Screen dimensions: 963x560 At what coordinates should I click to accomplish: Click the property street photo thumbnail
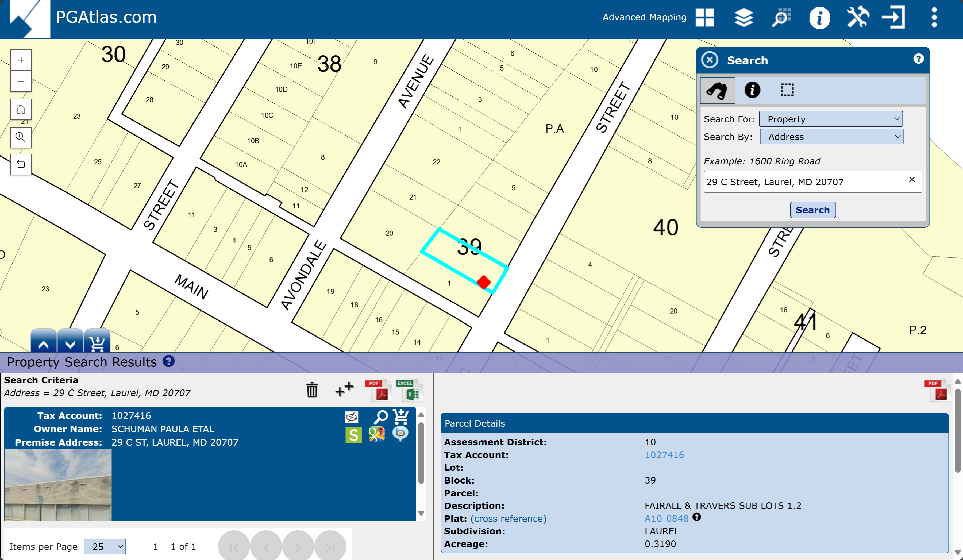coord(58,485)
